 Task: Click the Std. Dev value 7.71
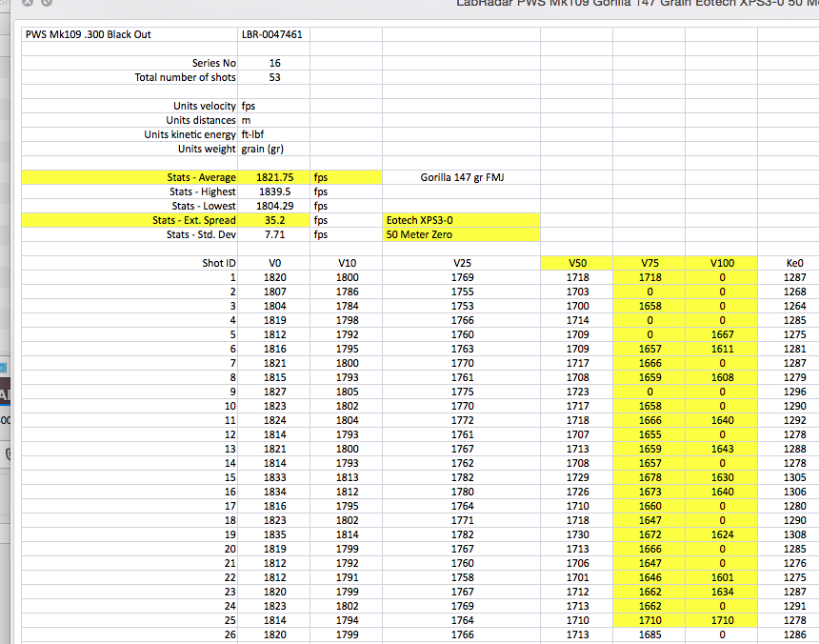point(274,234)
